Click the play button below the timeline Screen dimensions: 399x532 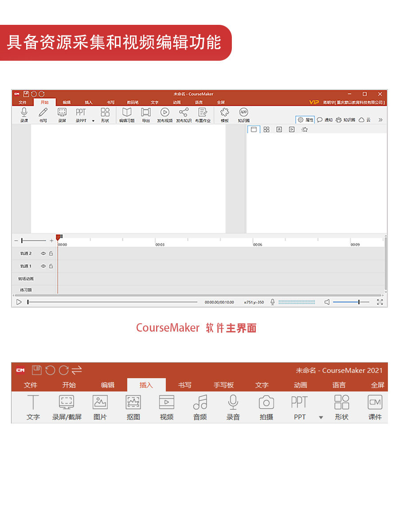[x=19, y=302]
